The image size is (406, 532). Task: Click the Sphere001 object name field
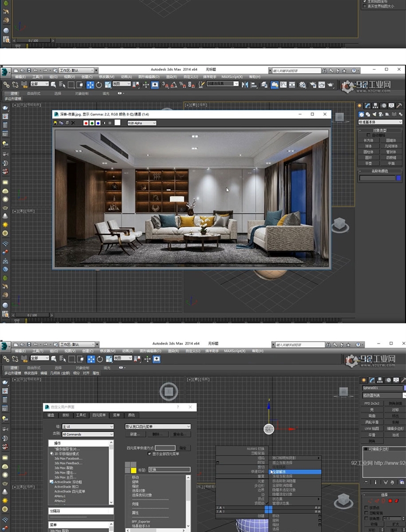(382, 388)
